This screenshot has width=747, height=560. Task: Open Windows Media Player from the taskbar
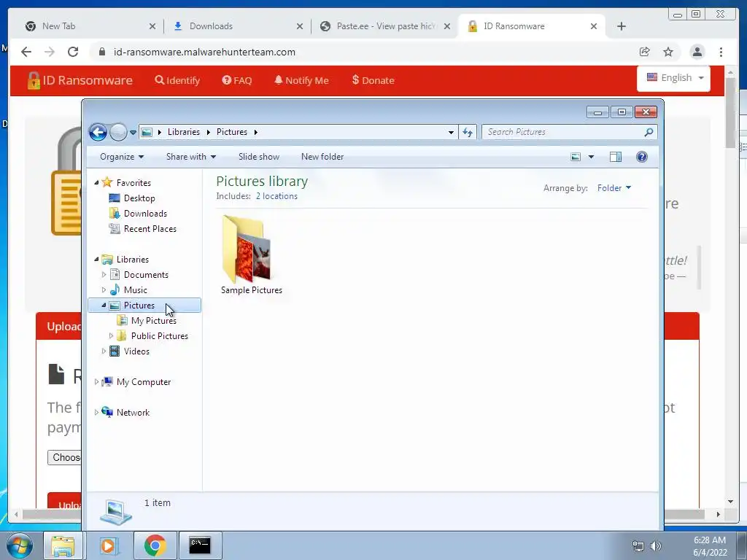pos(108,545)
